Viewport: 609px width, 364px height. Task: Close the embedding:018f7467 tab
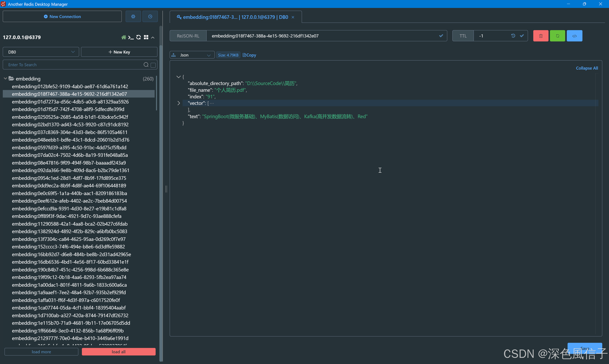coord(293,17)
